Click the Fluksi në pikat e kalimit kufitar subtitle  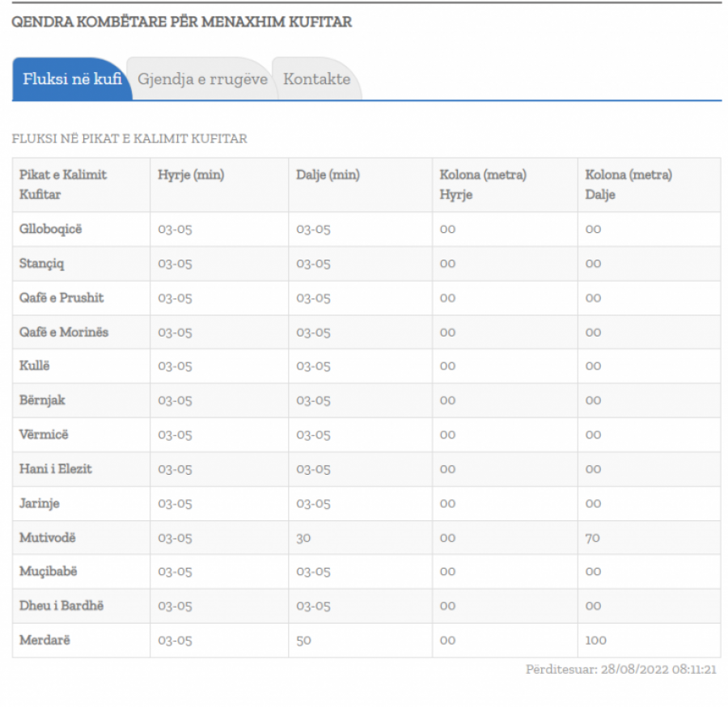129,139
